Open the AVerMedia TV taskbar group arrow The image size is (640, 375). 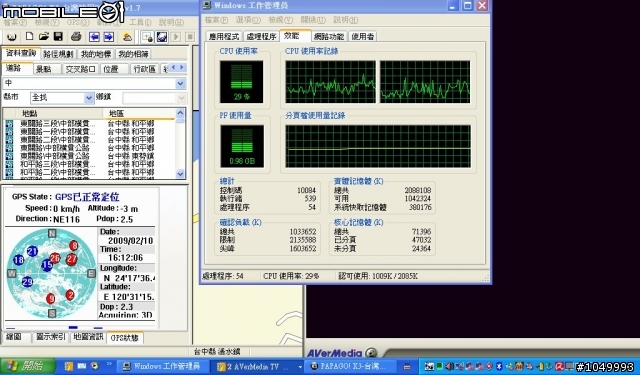300,367
